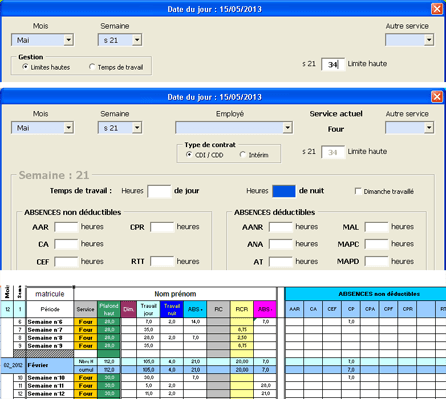Open Mois dropdown in the Gestion dialog
The width and height of the screenshot is (446, 399).
coord(68,40)
